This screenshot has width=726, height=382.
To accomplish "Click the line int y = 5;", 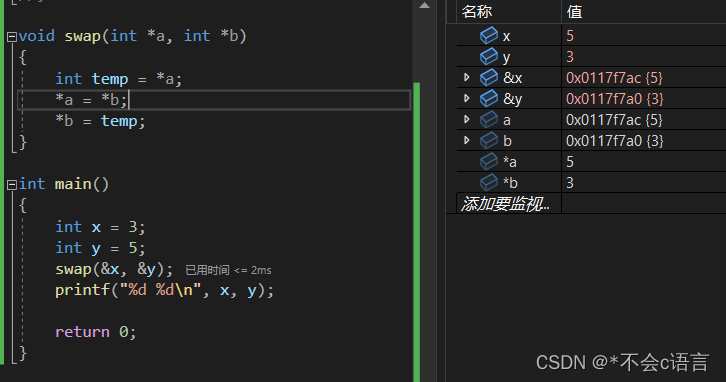I will (x=100, y=248).
